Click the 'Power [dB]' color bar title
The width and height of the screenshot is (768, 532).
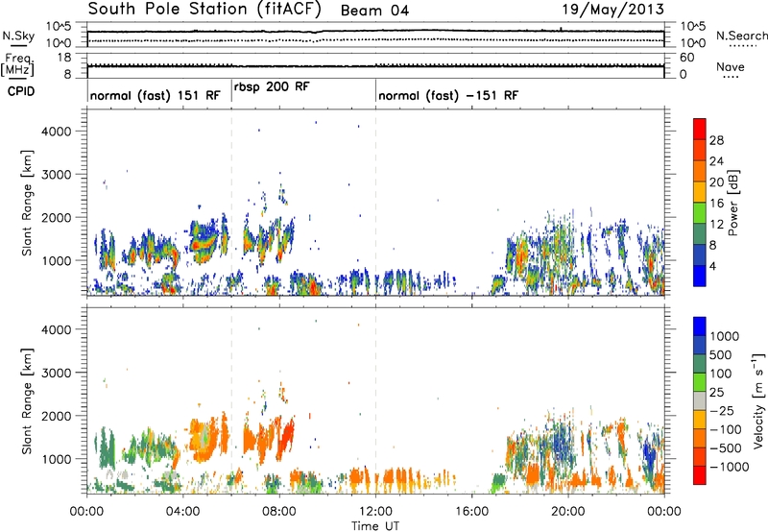point(733,203)
